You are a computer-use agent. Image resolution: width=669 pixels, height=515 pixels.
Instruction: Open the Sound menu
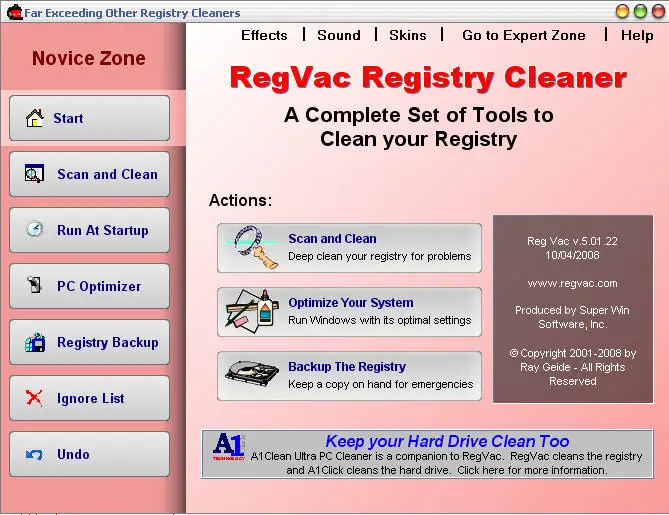tap(339, 35)
